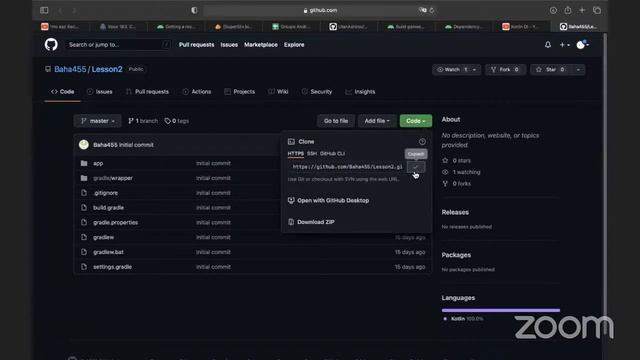Go to Marketplace

(x=261, y=44)
